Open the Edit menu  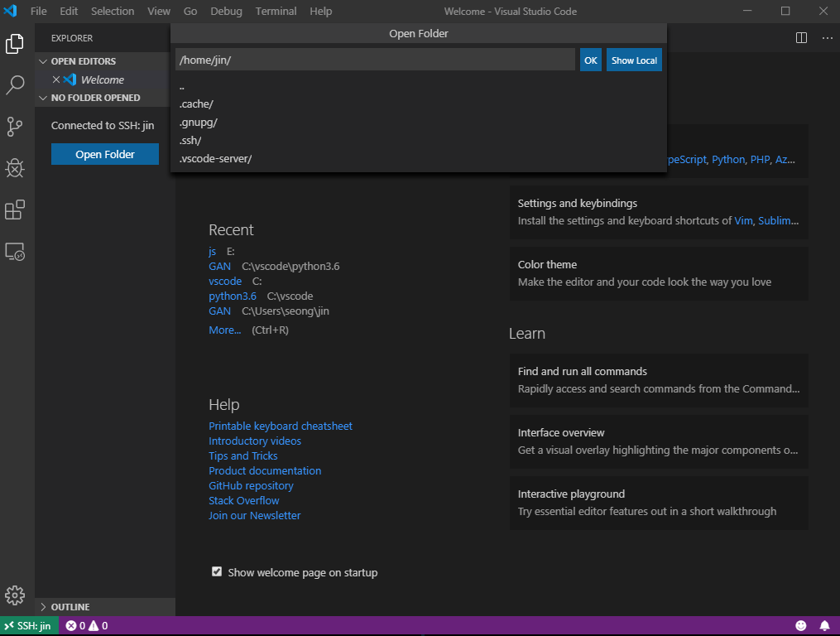69,11
